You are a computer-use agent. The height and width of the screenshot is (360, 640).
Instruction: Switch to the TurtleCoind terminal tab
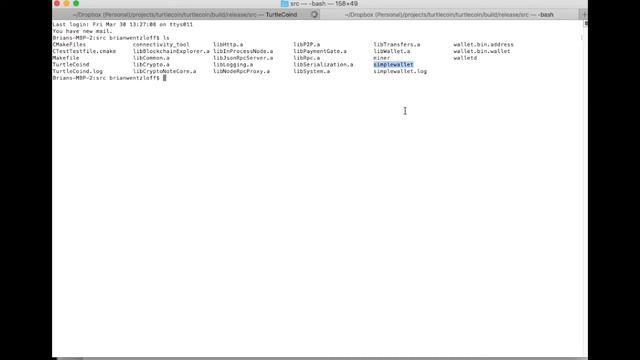click(x=186, y=15)
